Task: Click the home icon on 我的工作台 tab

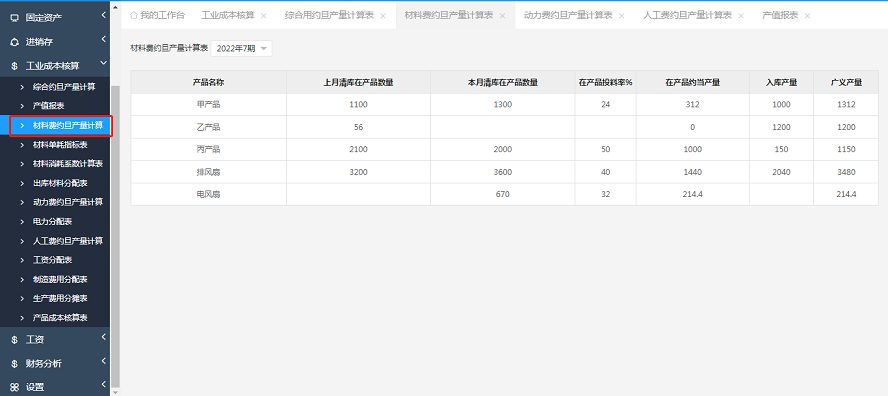Action: [x=134, y=15]
